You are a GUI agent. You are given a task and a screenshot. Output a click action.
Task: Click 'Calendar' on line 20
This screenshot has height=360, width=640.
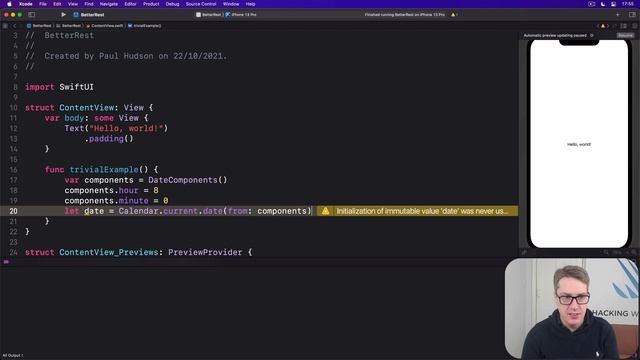138,211
